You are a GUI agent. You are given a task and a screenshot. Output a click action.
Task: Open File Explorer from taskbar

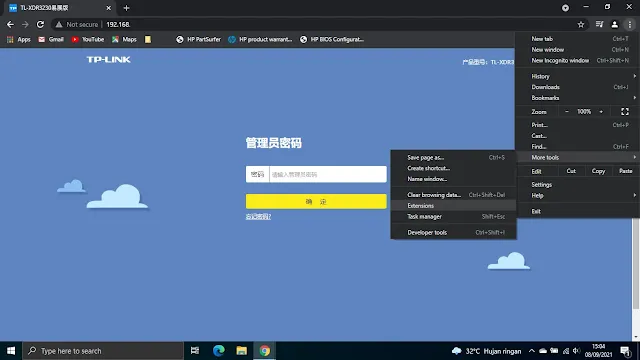242,351
